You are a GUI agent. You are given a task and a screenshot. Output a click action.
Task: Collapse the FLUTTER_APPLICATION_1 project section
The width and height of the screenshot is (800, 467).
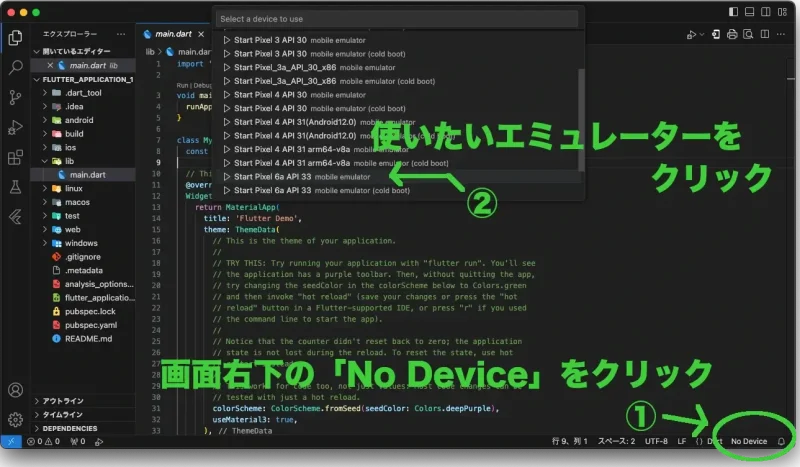[x=84, y=80]
